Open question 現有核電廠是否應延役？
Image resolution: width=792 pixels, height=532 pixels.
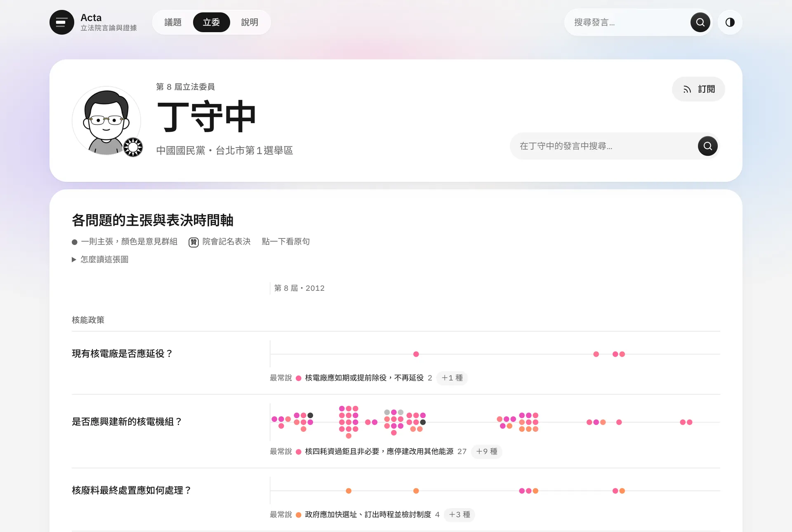[123, 354]
